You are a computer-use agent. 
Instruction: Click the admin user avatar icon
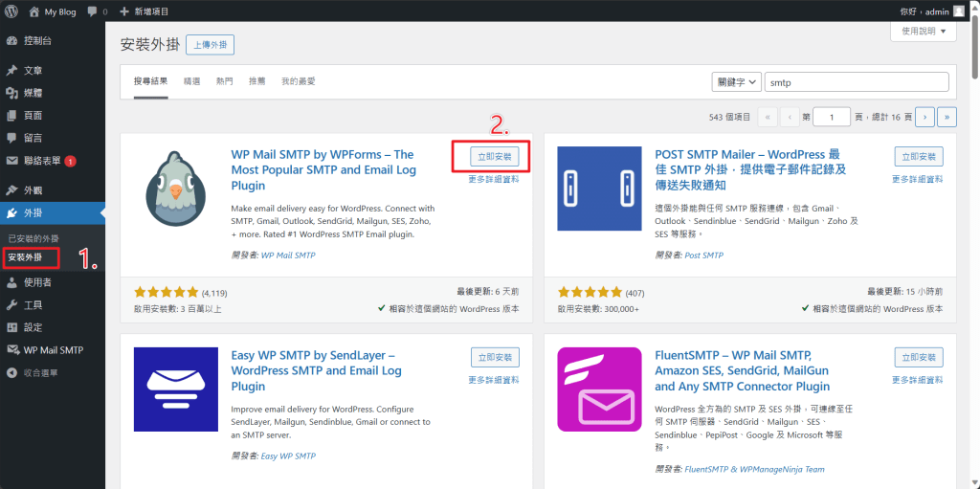point(959,11)
